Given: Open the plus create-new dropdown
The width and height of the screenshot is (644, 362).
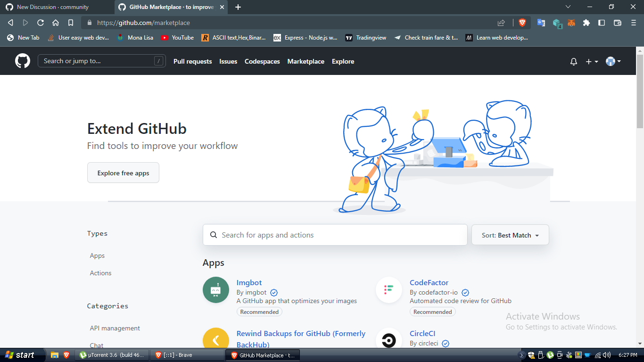Looking at the screenshot, I should (x=591, y=61).
